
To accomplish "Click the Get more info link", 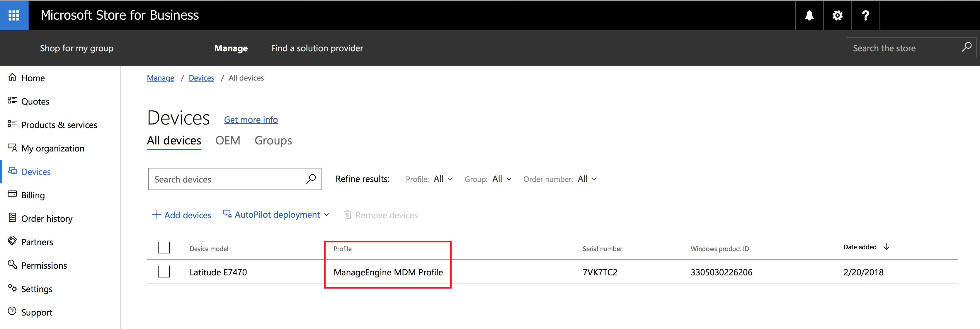I will 251,120.
